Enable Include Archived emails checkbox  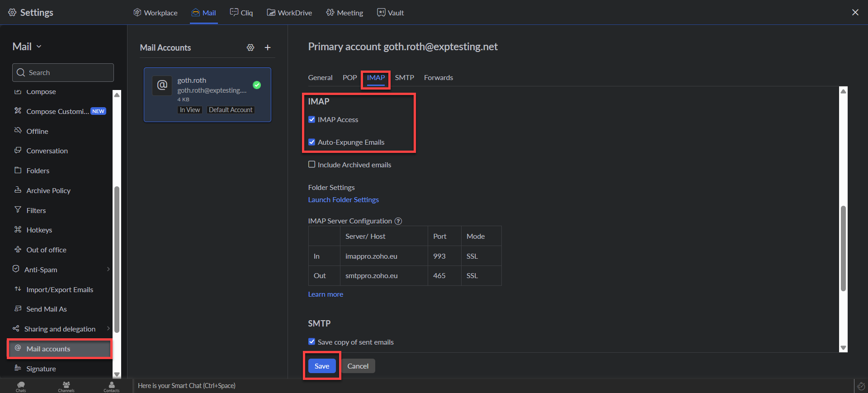(312, 165)
